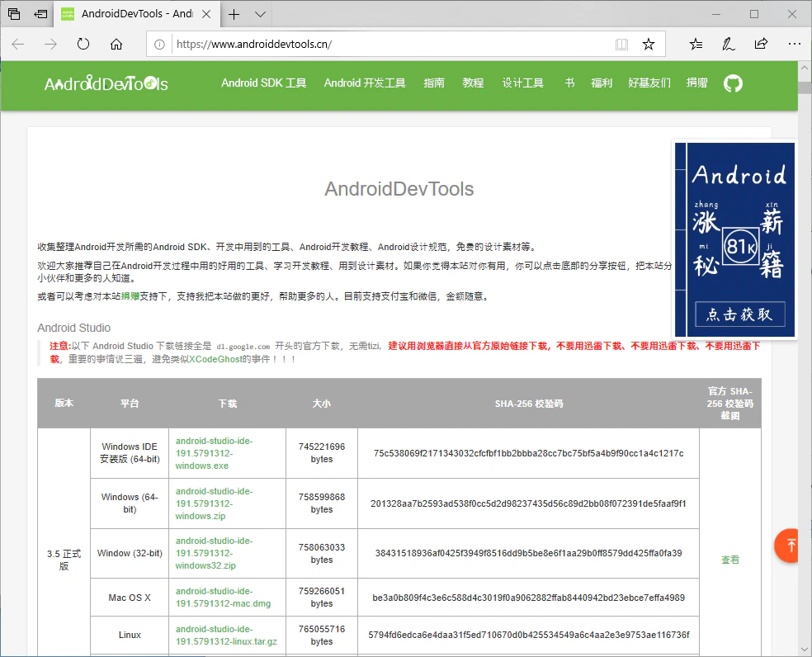Image resolution: width=812 pixels, height=657 pixels.
Task: Open the 设计工具 navigation menu
Action: click(x=522, y=83)
